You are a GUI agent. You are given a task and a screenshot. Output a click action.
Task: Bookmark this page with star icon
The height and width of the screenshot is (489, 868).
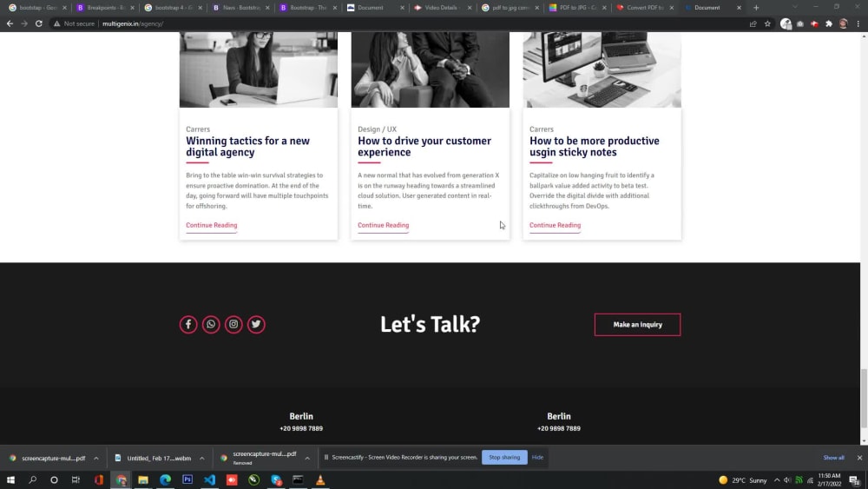click(x=767, y=23)
